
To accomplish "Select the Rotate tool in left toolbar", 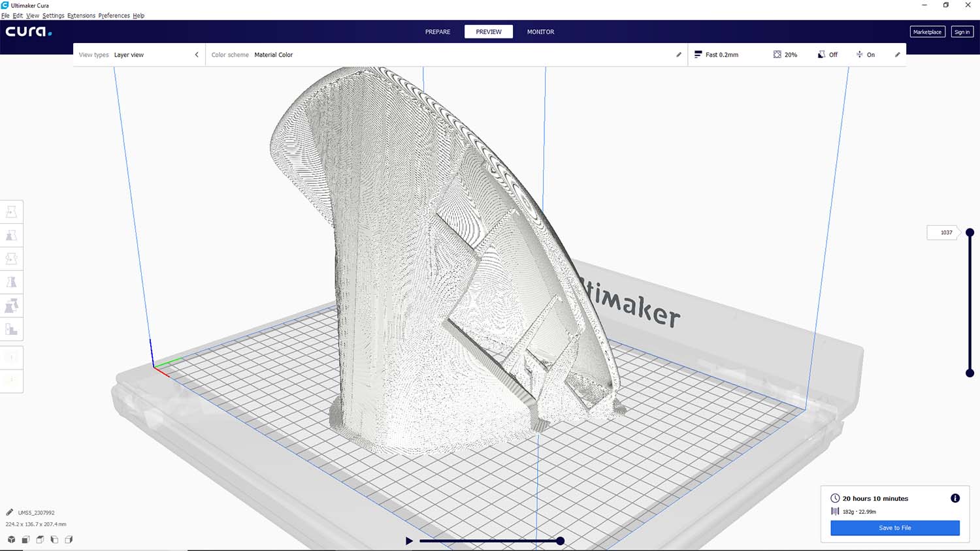I will tap(12, 259).
